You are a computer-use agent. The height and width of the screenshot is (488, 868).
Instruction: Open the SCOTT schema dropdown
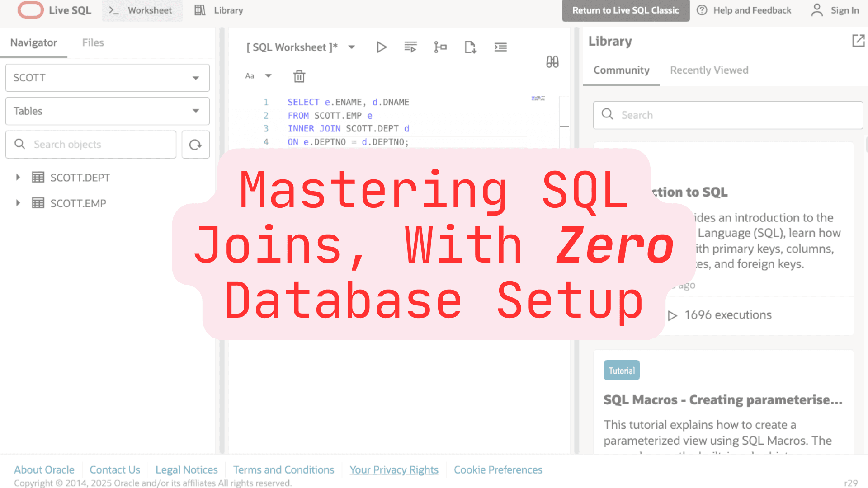(x=107, y=78)
